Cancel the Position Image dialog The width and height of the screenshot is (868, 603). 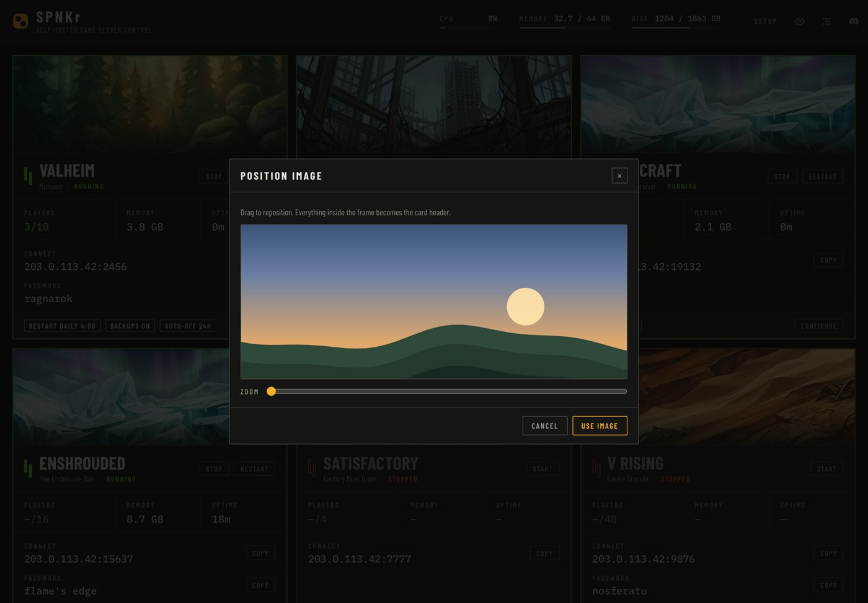pyautogui.click(x=544, y=426)
